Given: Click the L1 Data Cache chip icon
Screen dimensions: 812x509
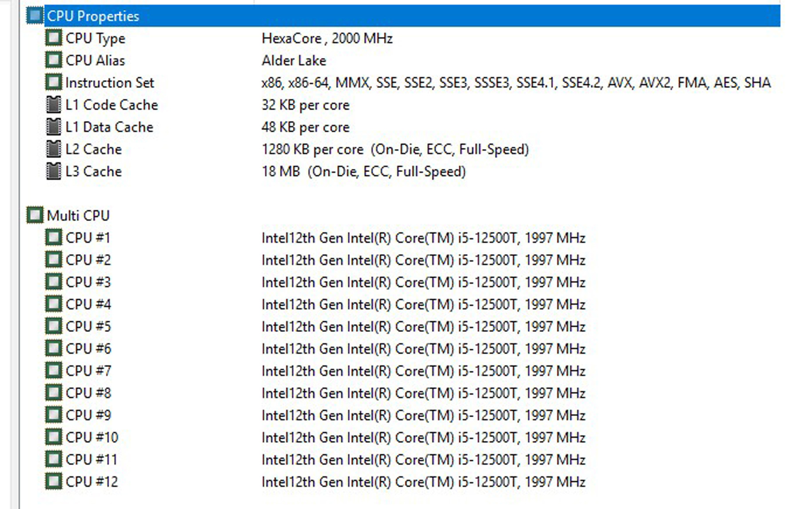Looking at the screenshot, I should click(54, 127).
